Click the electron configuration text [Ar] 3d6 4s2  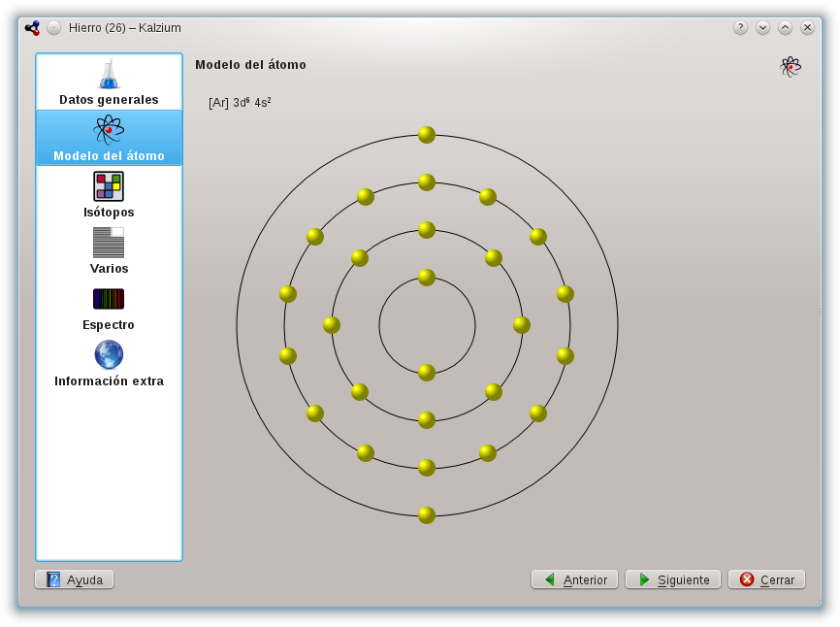tap(240, 102)
